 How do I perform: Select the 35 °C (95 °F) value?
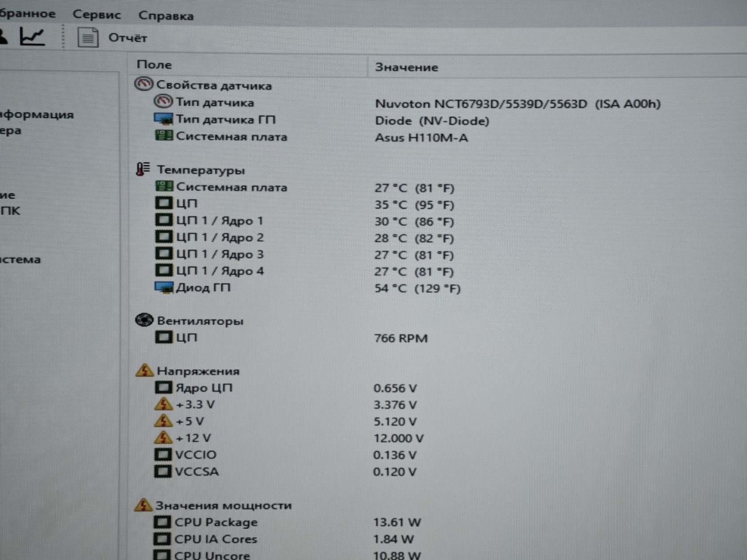[414, 205]
